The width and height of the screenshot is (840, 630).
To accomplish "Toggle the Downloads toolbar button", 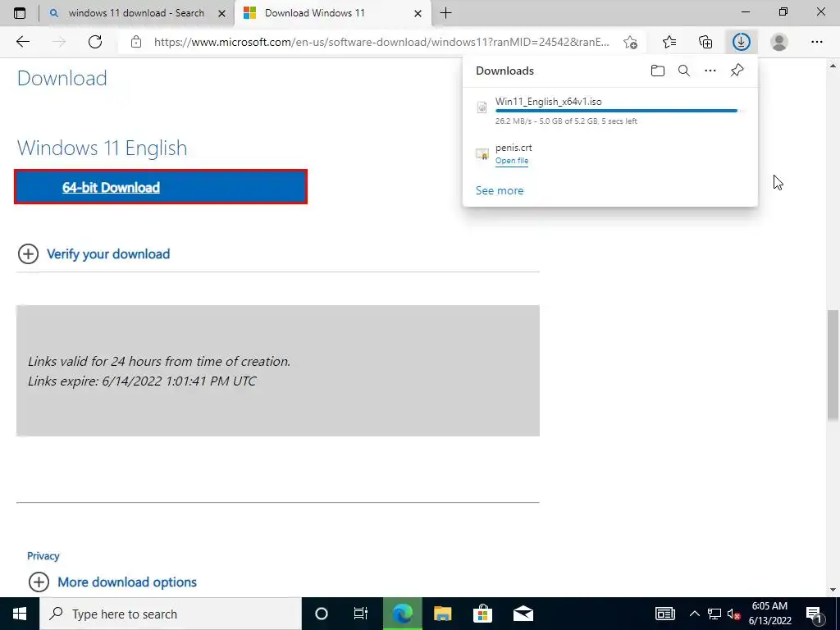I will click(742, 42).
